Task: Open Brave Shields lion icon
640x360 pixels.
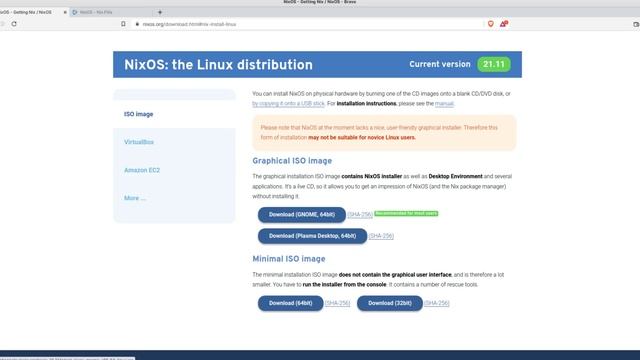Action: (491, 24)
